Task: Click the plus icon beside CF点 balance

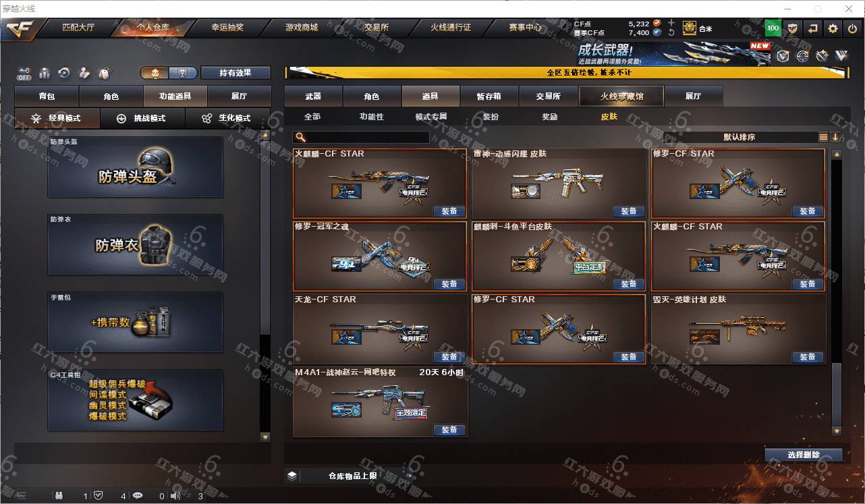Action: pyautogui.click(x=671, y=23)
